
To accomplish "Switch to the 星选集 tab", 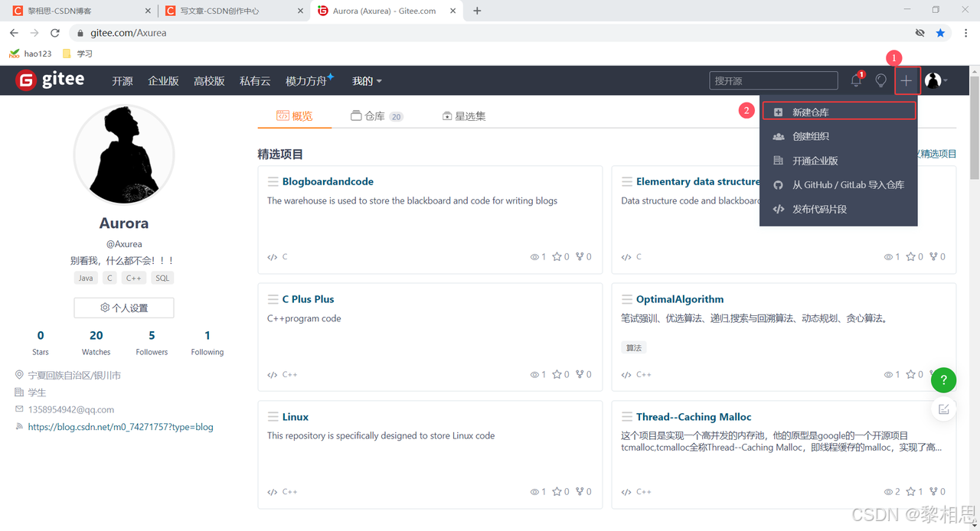I will point(464,116).
